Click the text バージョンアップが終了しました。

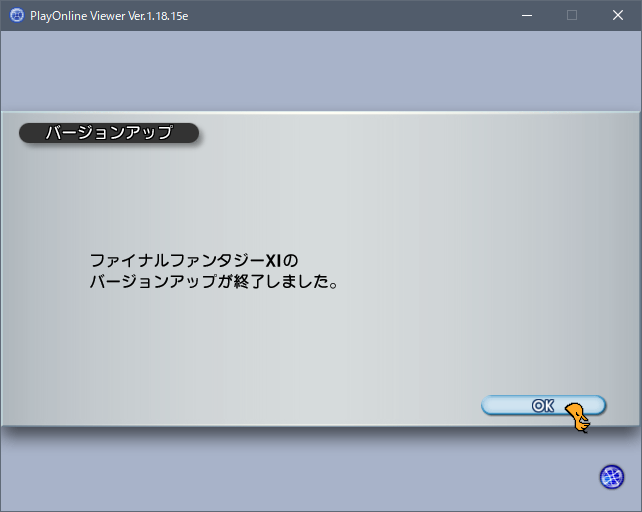coord(214,281)
